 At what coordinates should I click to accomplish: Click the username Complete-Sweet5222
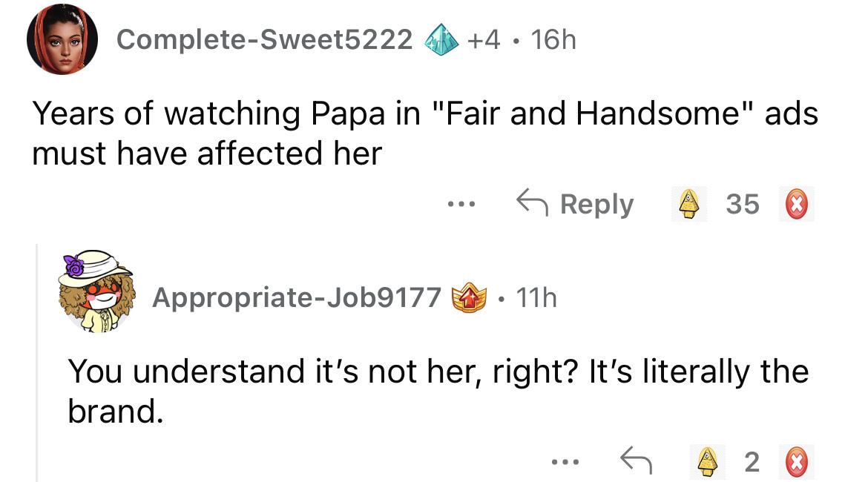coord(264,39)
